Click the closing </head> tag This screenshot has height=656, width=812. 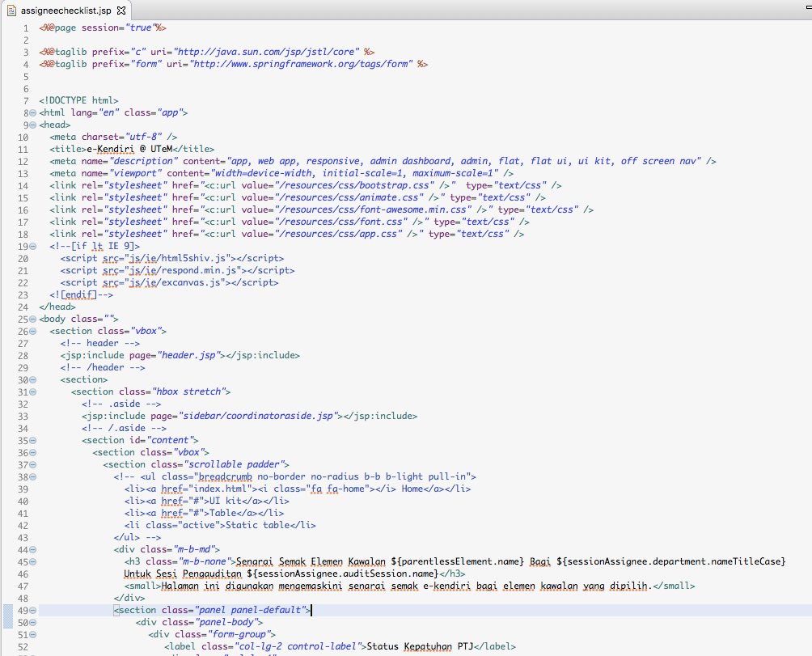(x=57, y=307)
